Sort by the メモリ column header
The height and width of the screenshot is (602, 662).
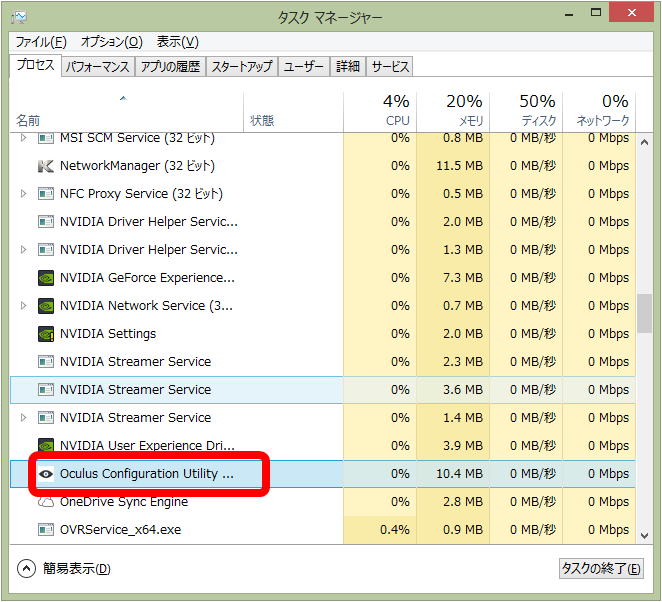(x=453, y=112)
